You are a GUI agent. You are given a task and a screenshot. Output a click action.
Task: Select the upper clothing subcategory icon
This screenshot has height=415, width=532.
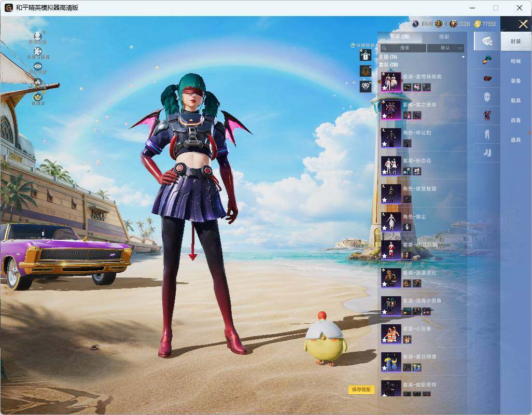click(x=487, y=116)
